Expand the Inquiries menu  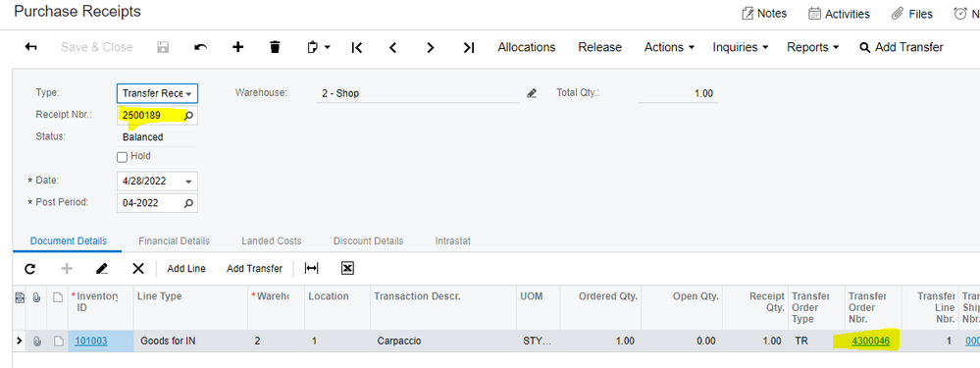coord(741,47)
